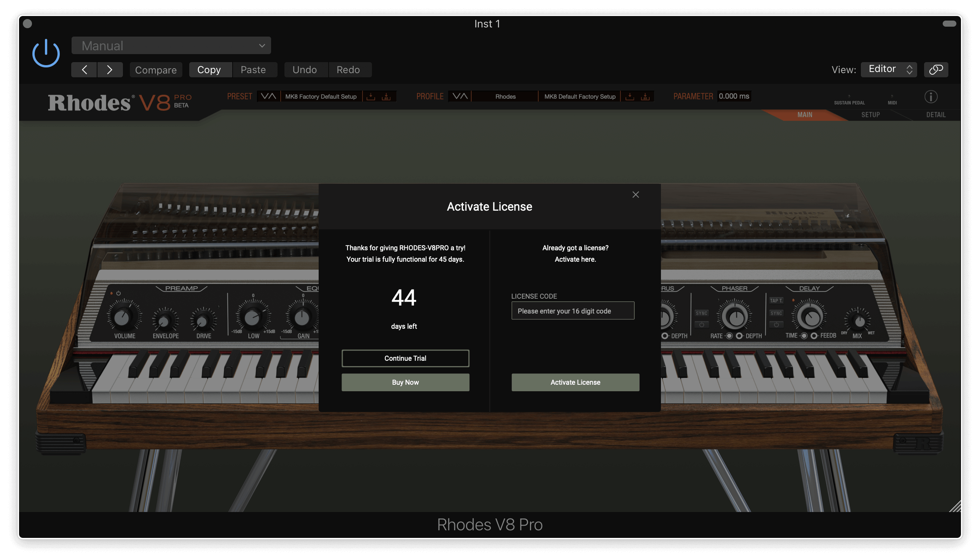
Task: Open the MK8 Factory Default Setup preset list
Action: pos(321,96)
